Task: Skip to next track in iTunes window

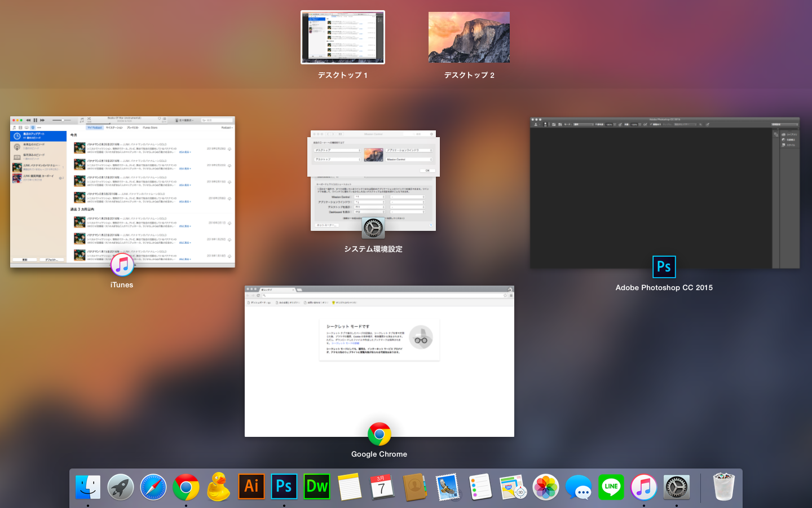Action: [42, 120]
